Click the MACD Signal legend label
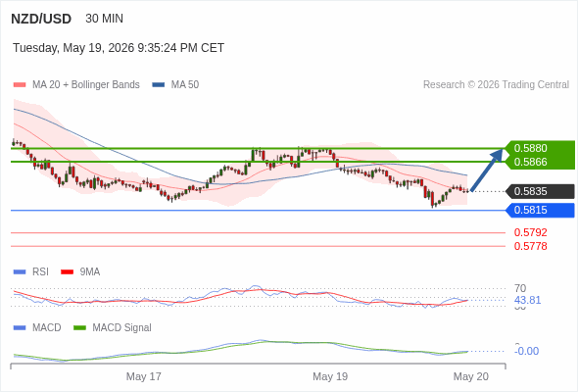Image resolution: width=578 pixels, height=392 pixels. click(x=122, y=328)
